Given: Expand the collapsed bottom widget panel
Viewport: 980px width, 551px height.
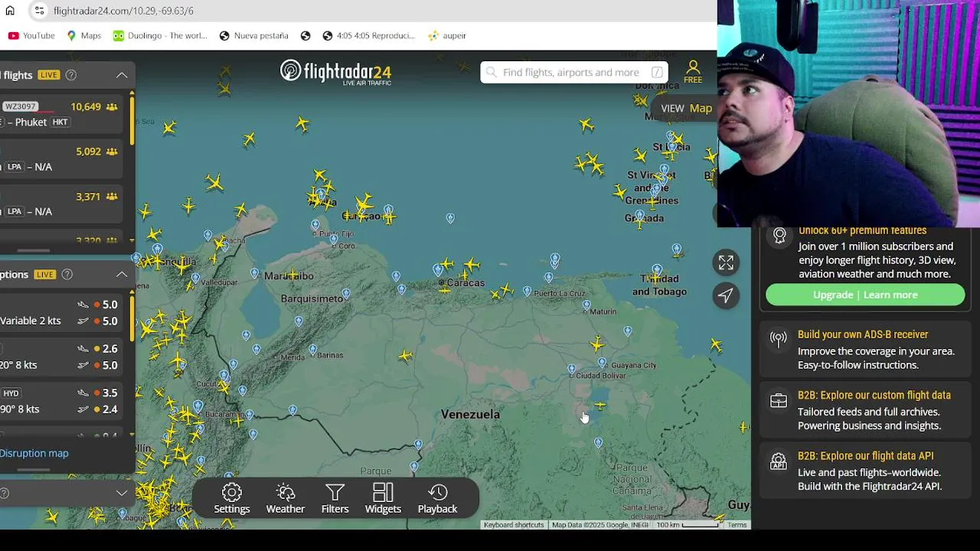Looking at the screenshot, I should pyautogui.click(x=122, y=493).
